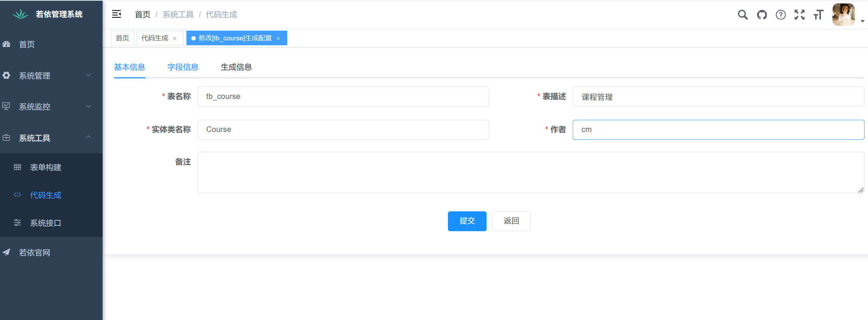Open 表单构建 form builder icon
Screen dimensions: 868x320
tap(17, 167)
